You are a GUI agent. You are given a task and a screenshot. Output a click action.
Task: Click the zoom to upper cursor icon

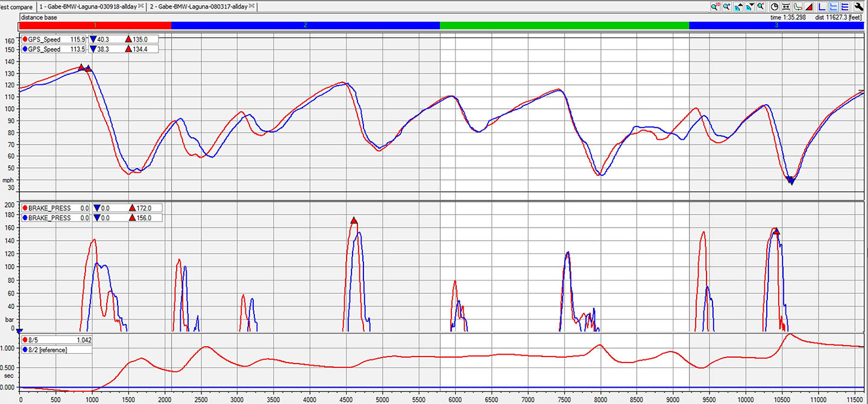click(x=738, y=7)
